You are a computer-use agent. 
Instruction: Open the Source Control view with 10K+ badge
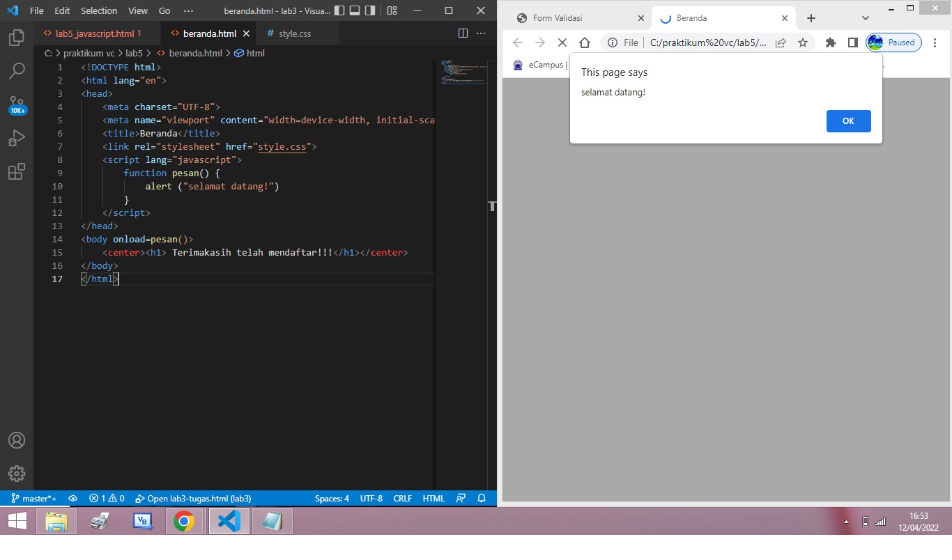click(17, 105)
